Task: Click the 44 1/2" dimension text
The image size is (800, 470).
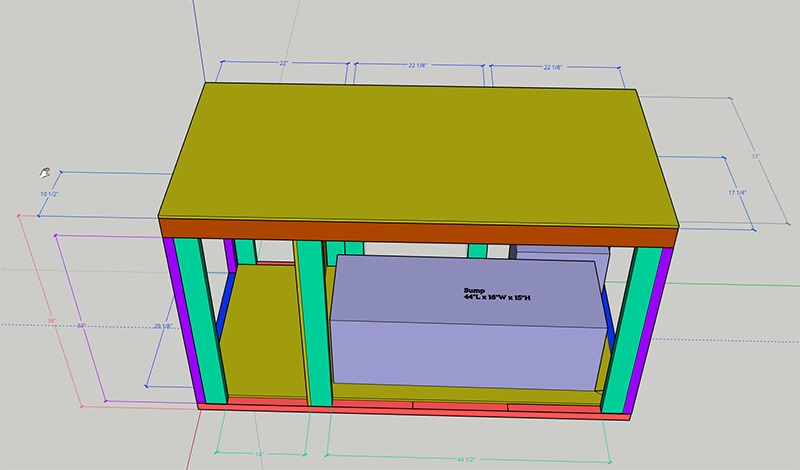Action: tap(466, 459)
